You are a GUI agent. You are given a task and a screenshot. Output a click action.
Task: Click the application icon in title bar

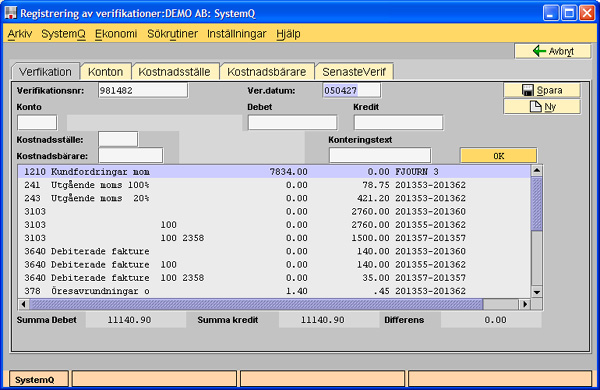pyautogui.click(x=10, y=13)
